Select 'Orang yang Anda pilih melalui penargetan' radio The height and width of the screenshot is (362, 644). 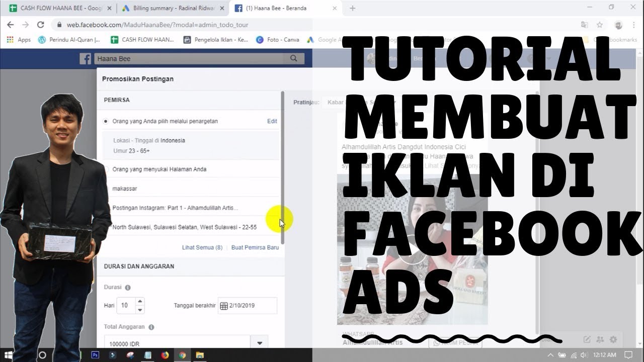(x=106, y=121)
